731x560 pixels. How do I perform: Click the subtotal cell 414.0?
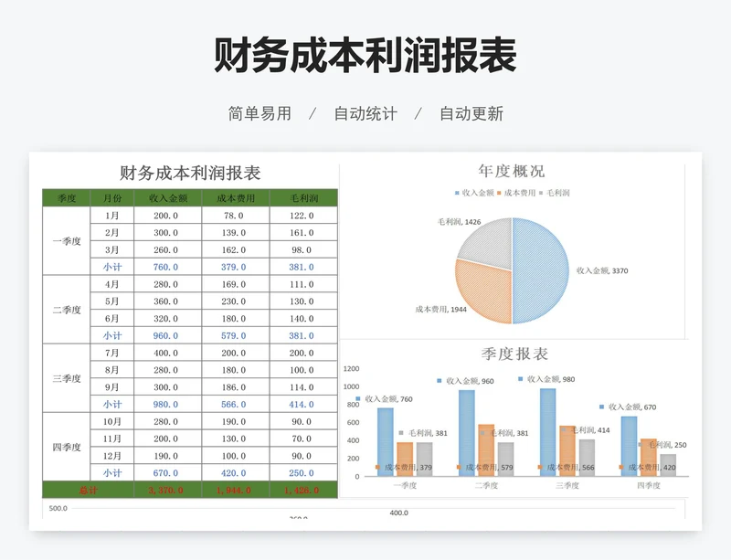pos(303,405)
